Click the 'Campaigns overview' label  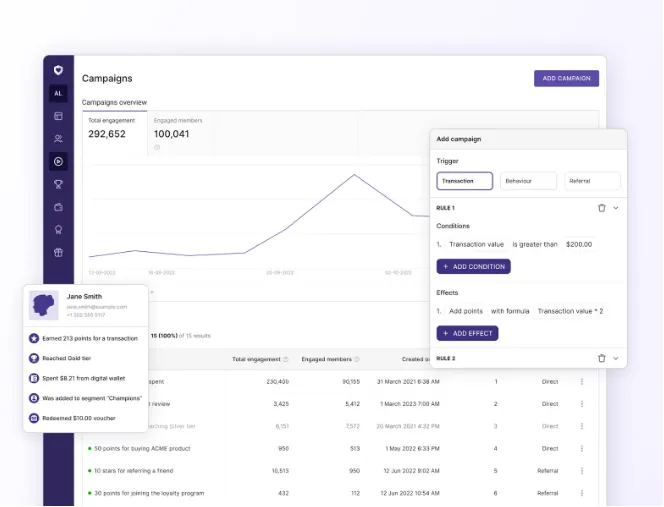(x=114, y=103)
